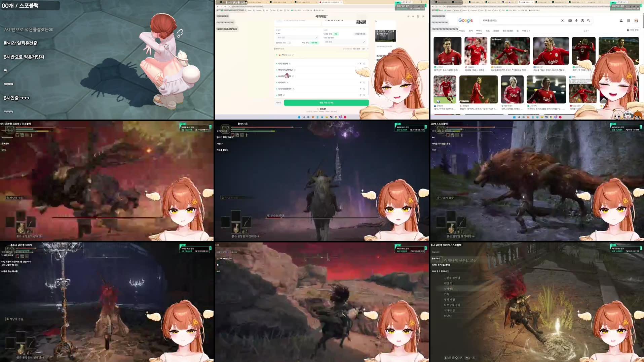
Task: Open Windows Start in the 사과게임 window taskbar
Action: [299, 117]
